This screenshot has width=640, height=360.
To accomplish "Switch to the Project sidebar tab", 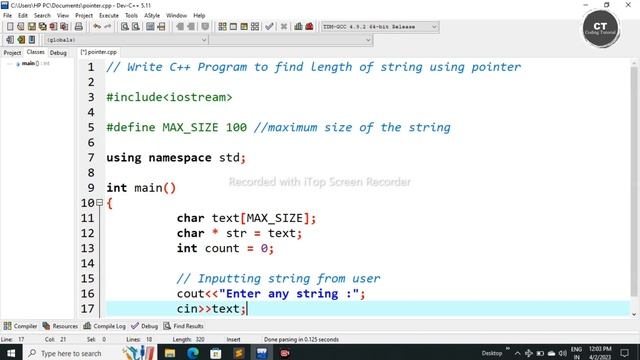I will [12, 53].
